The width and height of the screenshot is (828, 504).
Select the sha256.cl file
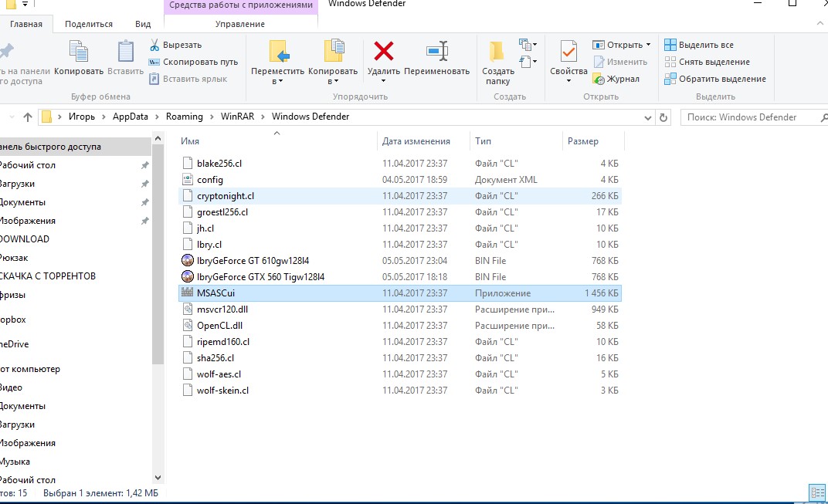coord(215,358)
